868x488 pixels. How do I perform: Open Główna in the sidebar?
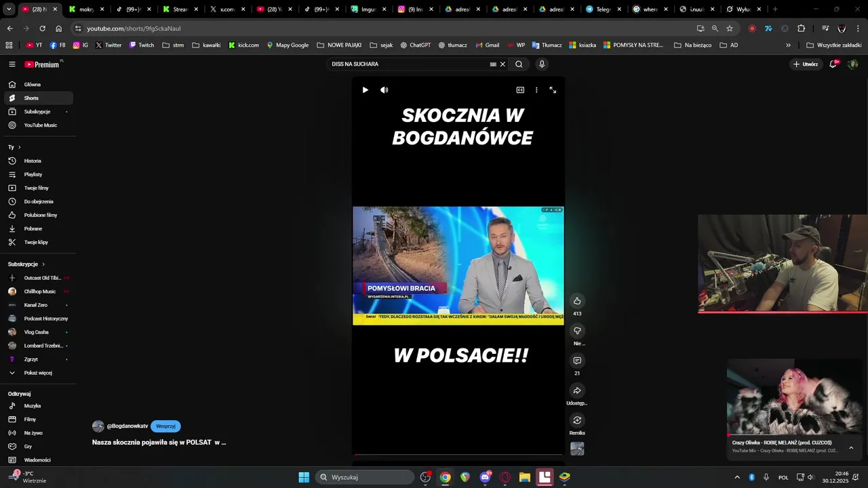coord(39,85)
